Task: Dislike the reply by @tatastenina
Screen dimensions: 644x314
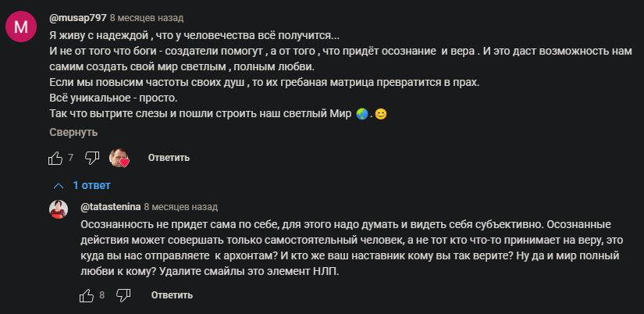Action: pos(123,295)
